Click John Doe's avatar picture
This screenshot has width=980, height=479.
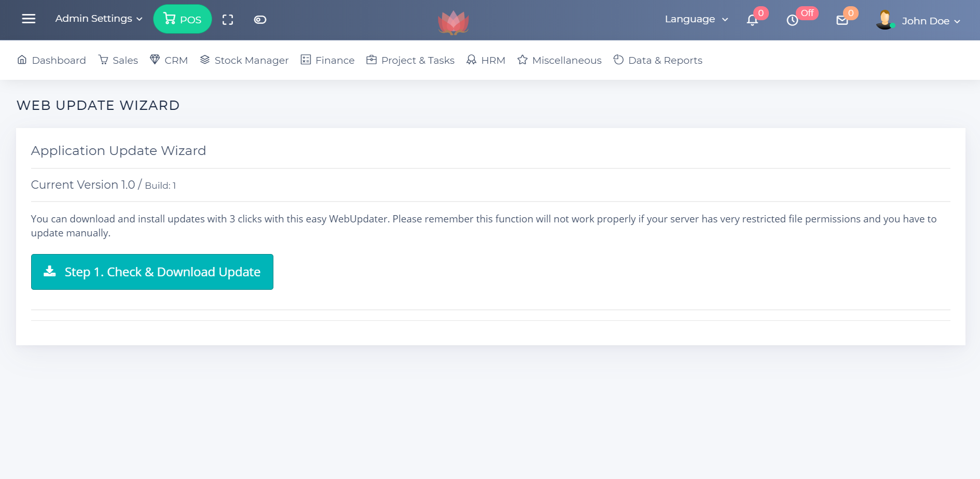click(x=885, y=20)
